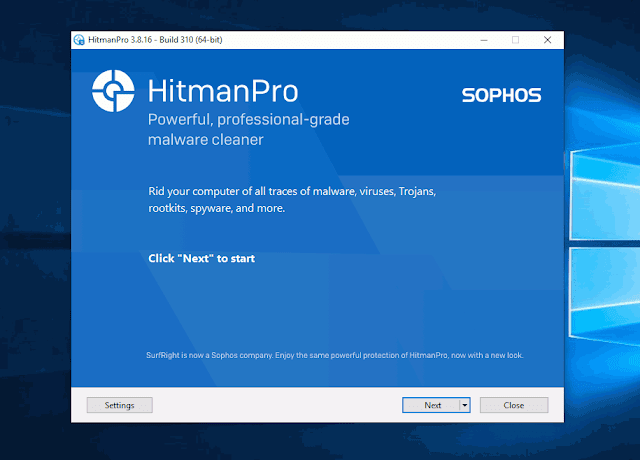
Task: Click the Close button at the bottom
Action: click(x=514, y=405)
